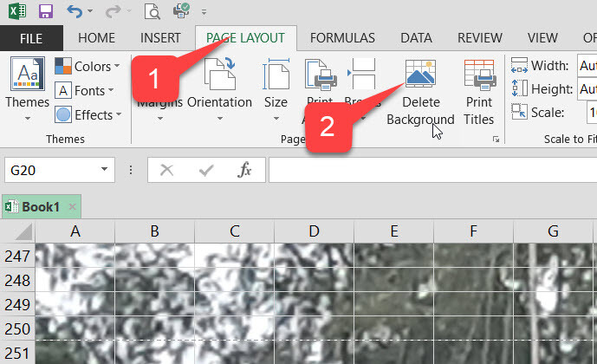Screen dimensions: 597x364
Task: Open the Print Titles icon
Action: coord(480,75)
